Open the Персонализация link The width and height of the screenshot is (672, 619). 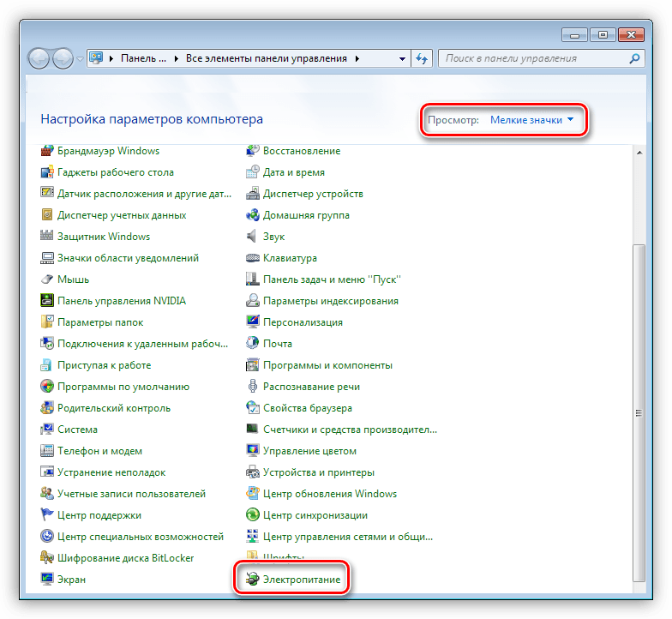303,322
